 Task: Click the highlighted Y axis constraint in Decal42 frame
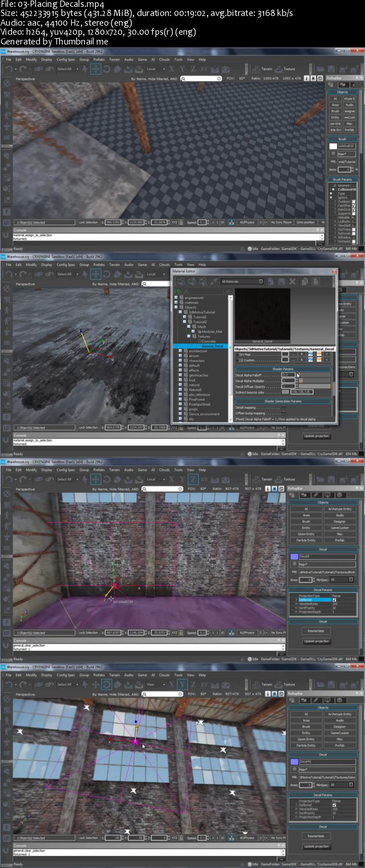(182, 684)
